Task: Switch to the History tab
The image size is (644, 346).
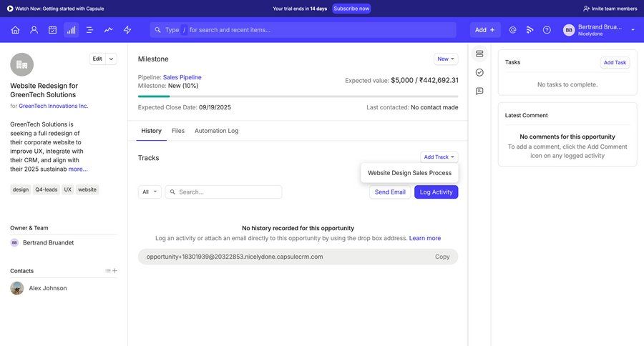Action: 151,131
